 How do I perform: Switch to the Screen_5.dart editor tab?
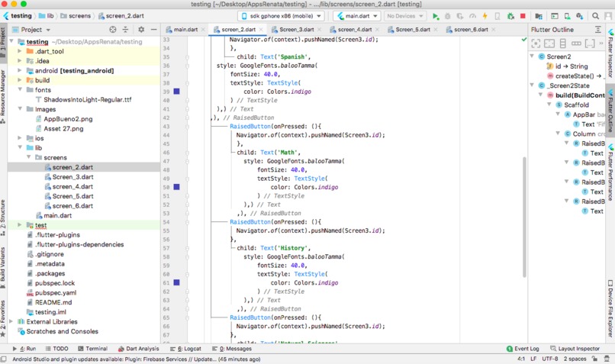413,30
